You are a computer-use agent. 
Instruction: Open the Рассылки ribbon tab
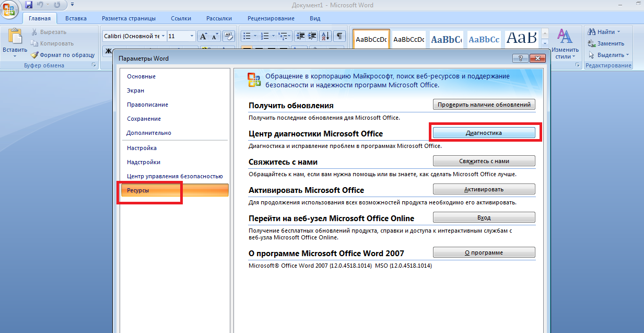click(x=219, y=18)
